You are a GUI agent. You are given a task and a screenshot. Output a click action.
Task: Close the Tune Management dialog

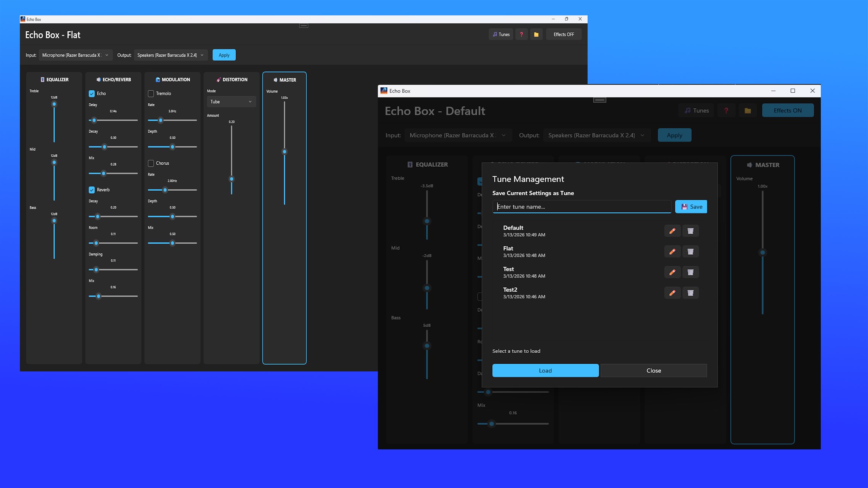point(654,371)
